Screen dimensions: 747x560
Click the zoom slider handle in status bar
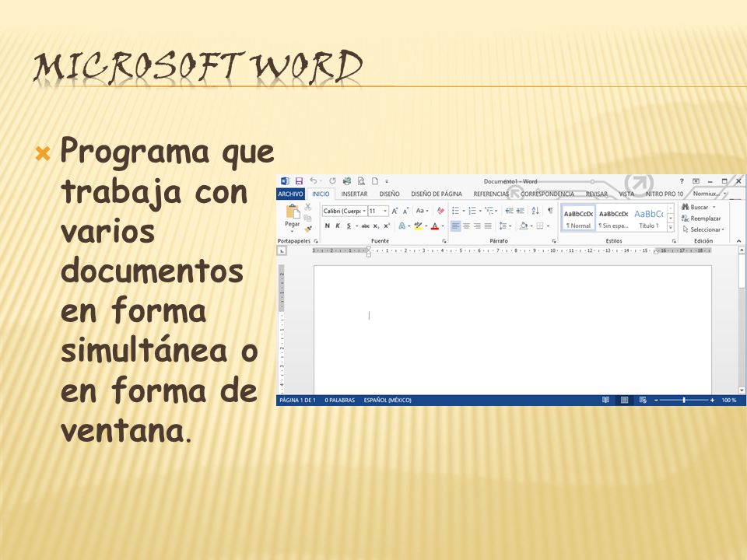pyautogui.click(x=684, y=400)
